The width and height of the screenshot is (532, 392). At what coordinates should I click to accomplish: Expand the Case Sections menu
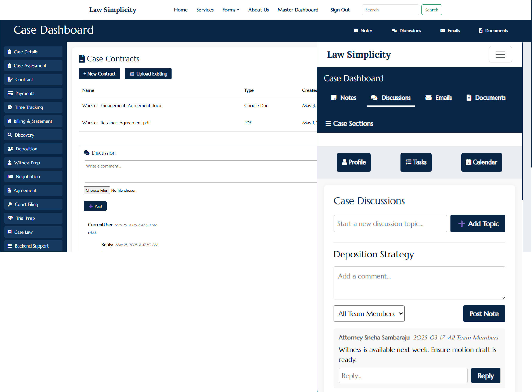(349, 123)
